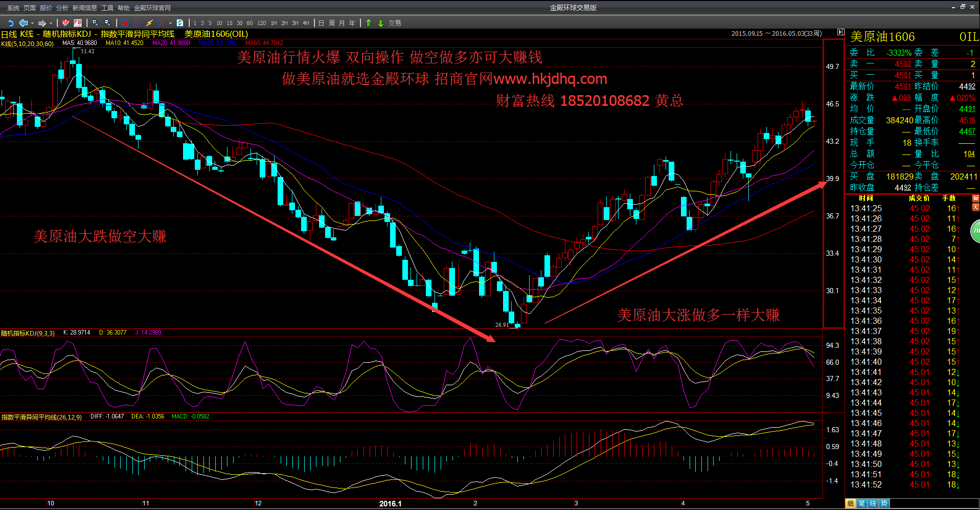Click the MA5: 40.9680 value label
The image size is (980, 510).
[80, 43]
